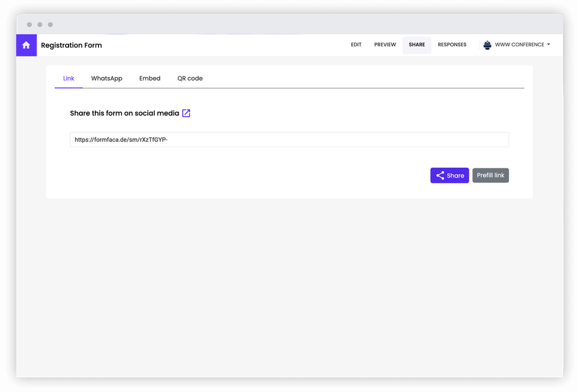Click the second gray window control dot
The image size is (577, 392).
40,25
